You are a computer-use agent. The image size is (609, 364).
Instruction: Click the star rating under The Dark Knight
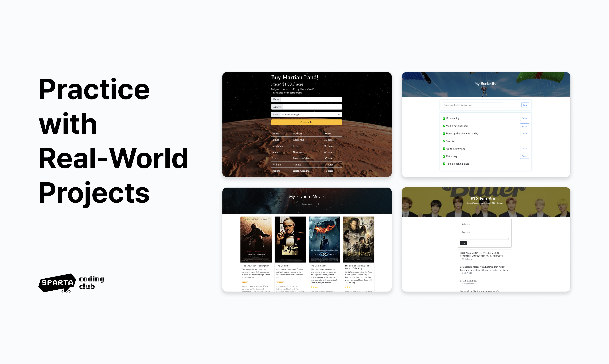(x=314, y=288)
